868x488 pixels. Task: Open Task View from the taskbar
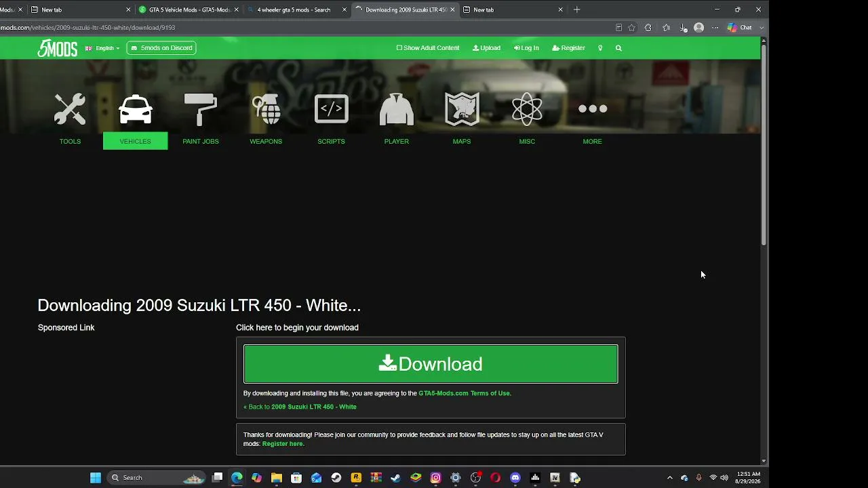[x=217, y=478]
